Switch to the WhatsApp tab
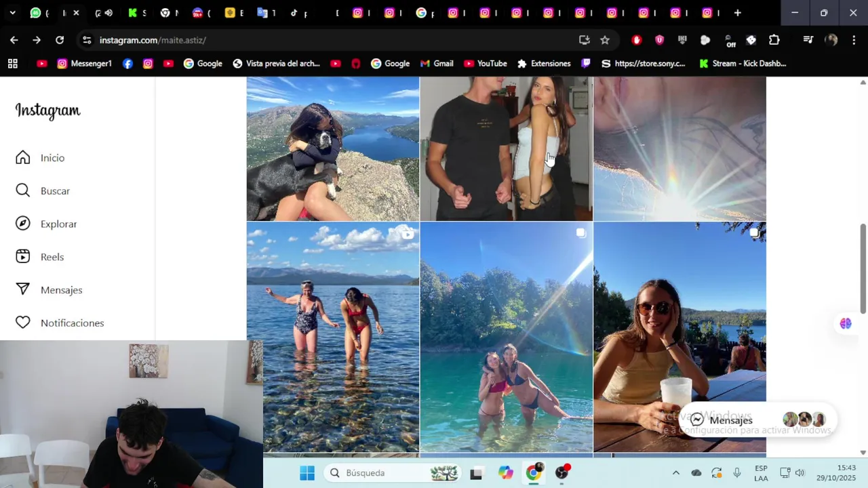The width and height of the screenshot is (868, 488). 35,13
